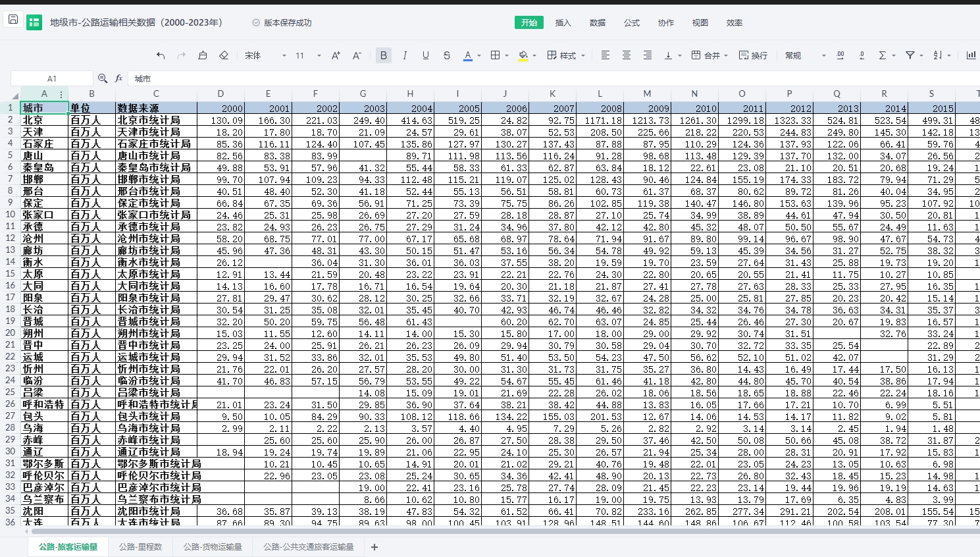Screen dimensions: 980x557
Task: Click the undo arrow icon
Action: (161, 55)
